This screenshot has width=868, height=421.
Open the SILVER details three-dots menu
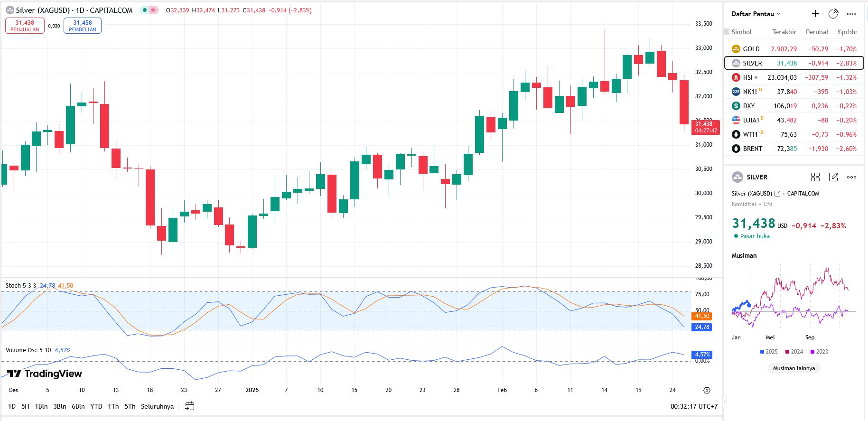tap(852, 177)
